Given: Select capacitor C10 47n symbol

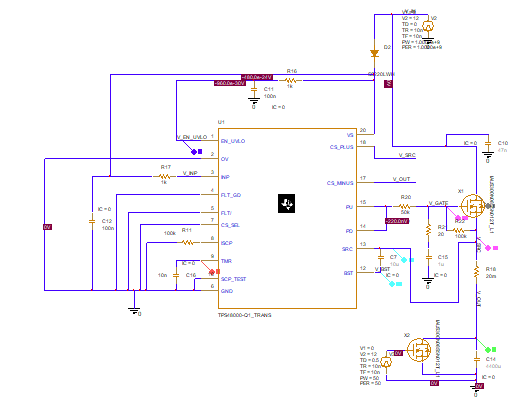Looking at the screenshot, I should pos(488,144).
